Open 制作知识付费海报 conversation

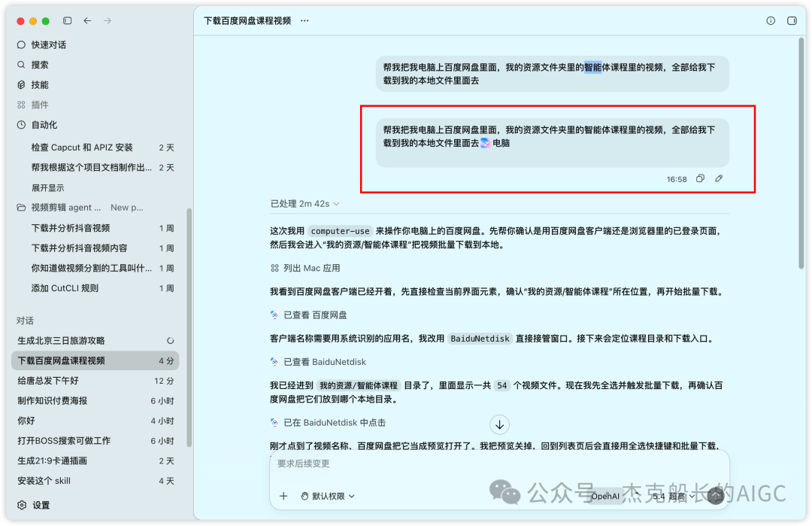(x=95, y=400)
